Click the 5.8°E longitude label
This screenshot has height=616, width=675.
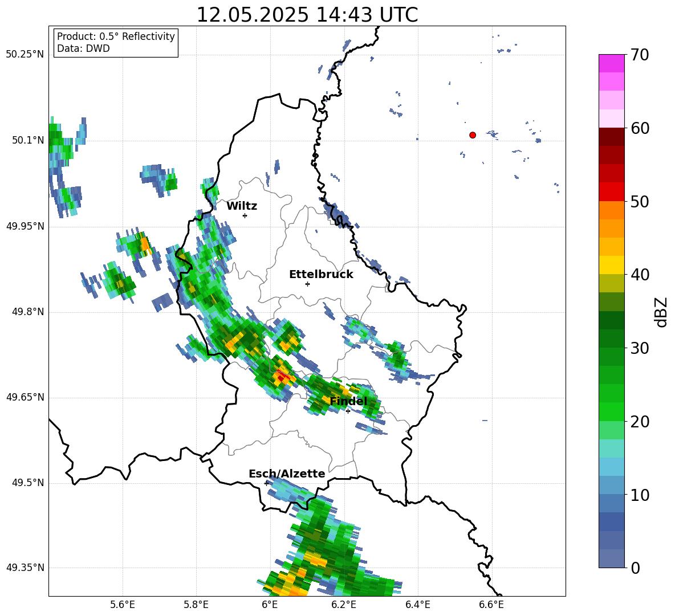[196, 605]
